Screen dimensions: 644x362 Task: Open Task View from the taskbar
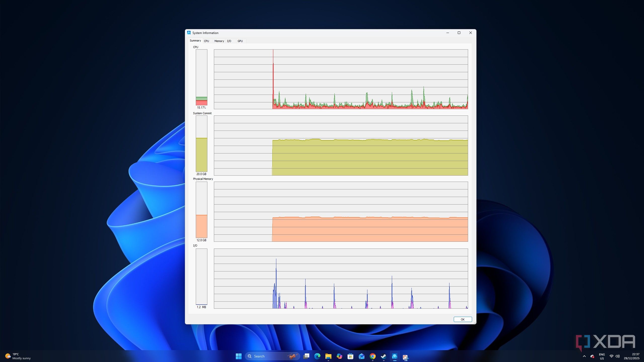tap(306, 356)
